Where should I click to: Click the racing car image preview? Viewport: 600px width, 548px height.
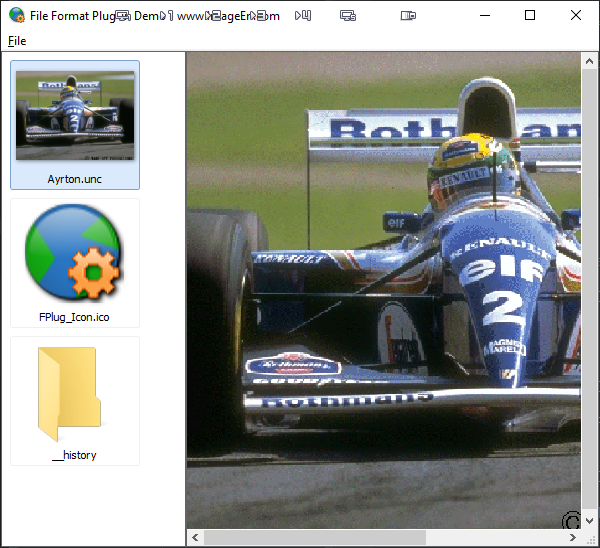(384, 290)
